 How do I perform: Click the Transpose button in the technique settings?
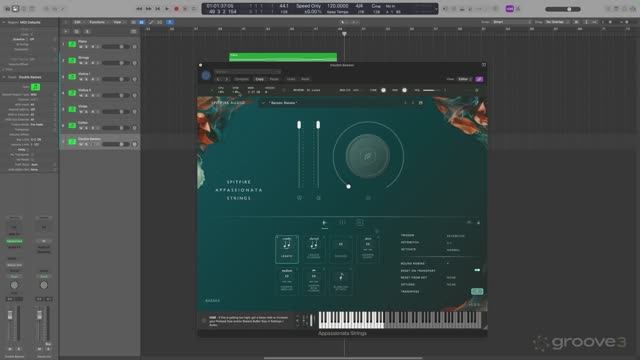[477, 291]
